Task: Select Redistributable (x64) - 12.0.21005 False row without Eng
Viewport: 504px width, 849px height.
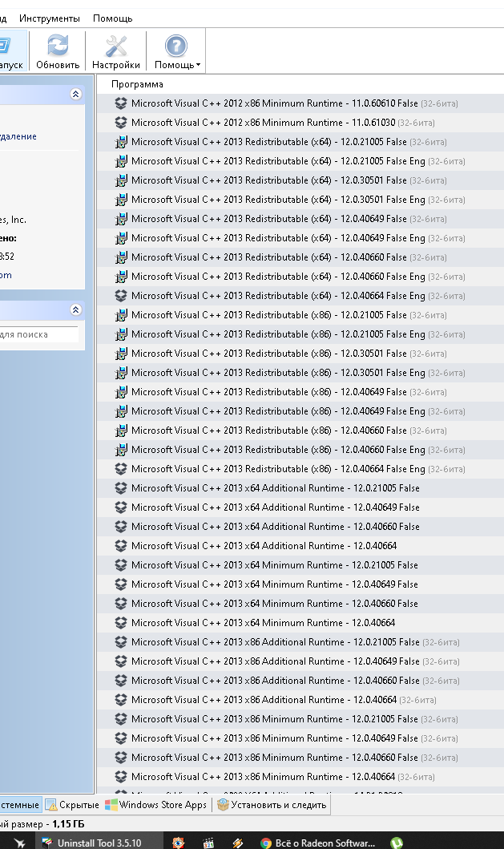Action: [x=300, y=142]
